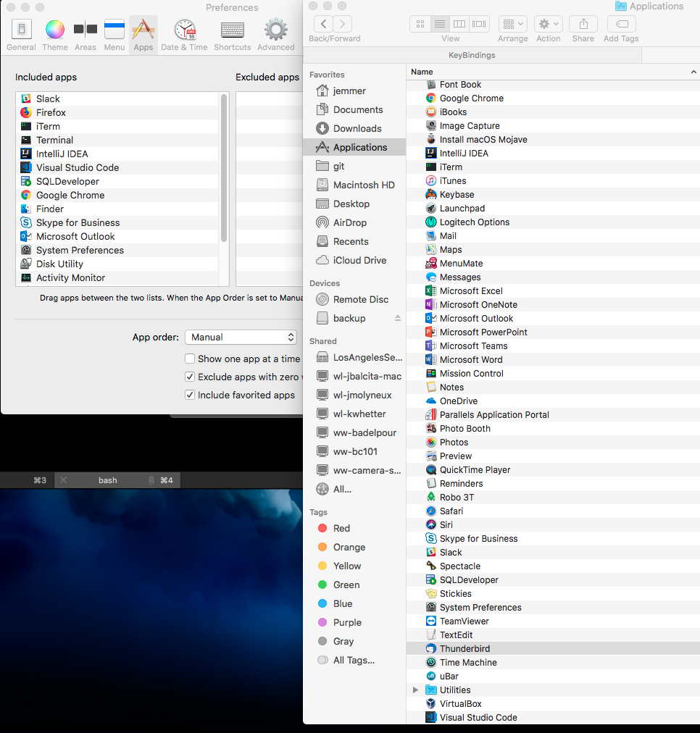This screenshot has width=700, height=733.
Task: Filter by the Purple tag
Action: pyautogui.click(x=354, y=623)
